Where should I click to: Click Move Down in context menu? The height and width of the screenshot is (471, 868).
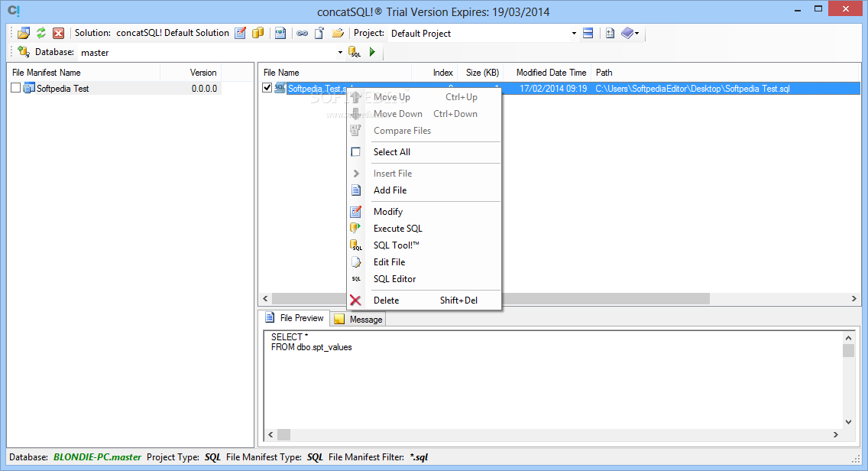pos(424,114)
